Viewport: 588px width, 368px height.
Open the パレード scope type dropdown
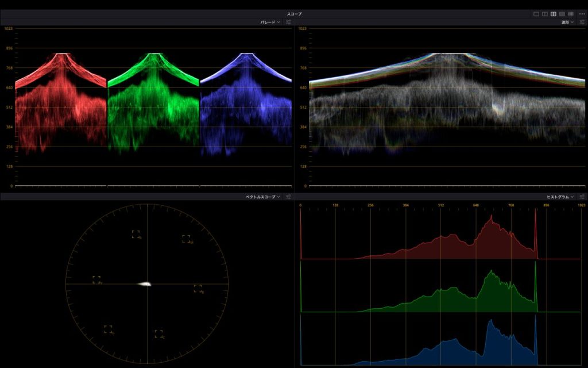(x=270, y=22)
